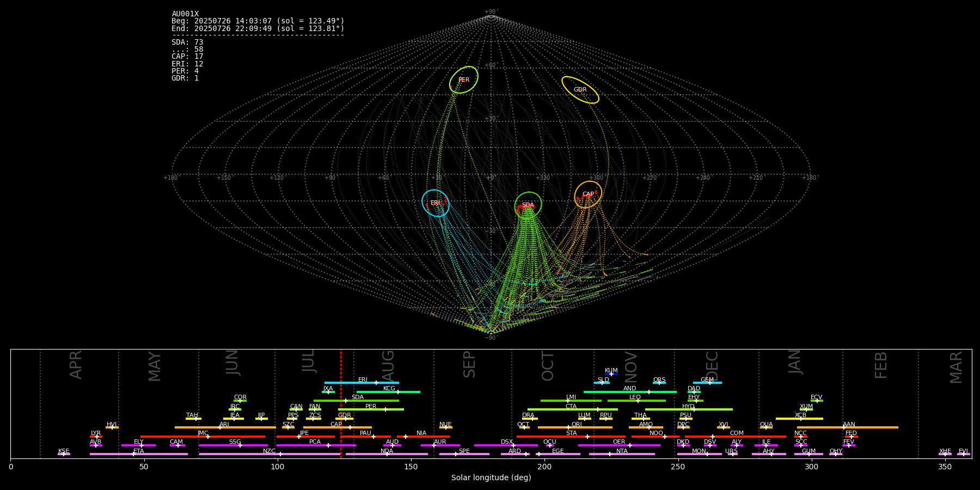Click the ORS shower bar in timeline
The height and width of the screenshot is (490, 980).
[x=659, y=383]
